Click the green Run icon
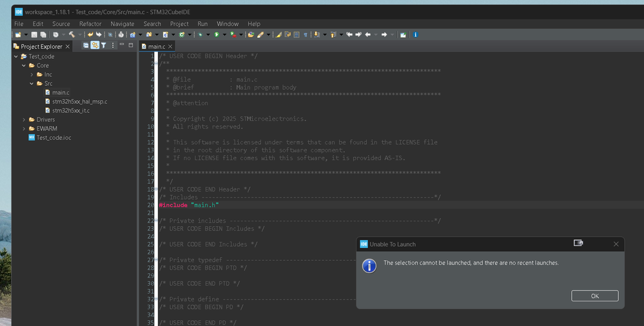 click(x=217, y=35)
